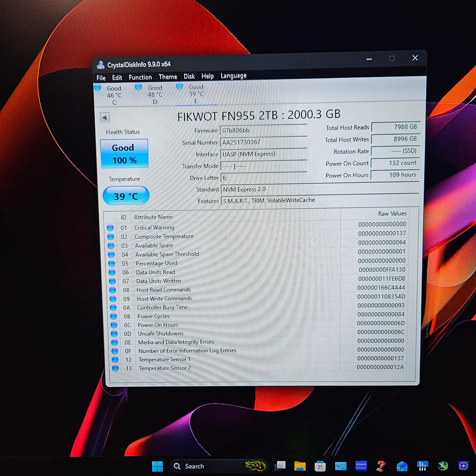
Task: Open the Windows Start menu
Action: 157,466
